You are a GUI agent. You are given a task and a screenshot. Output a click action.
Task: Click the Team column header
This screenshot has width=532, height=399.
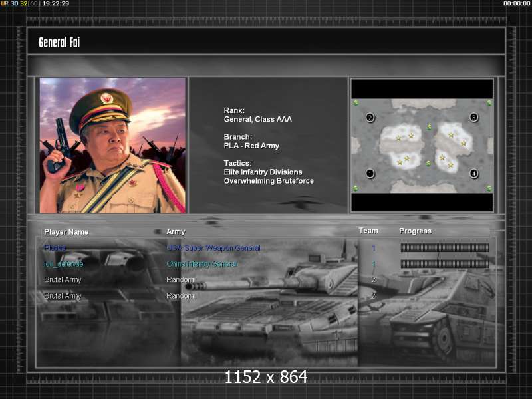(x=368, y=231)
